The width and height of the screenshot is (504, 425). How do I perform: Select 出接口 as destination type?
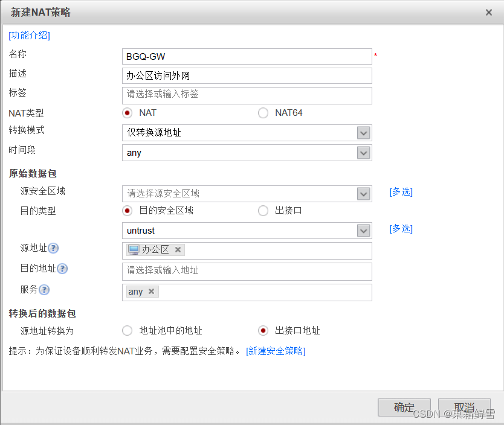[x=263, y=211]
